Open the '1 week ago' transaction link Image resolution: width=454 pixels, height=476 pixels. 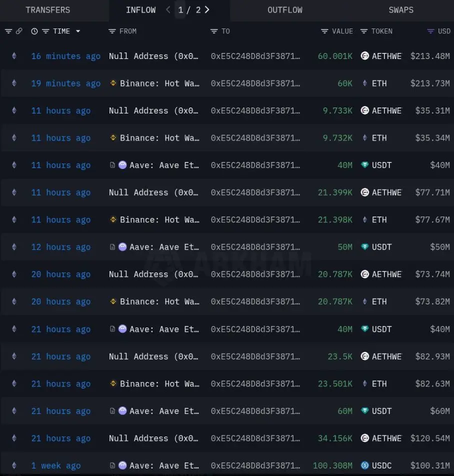point(56,465)
